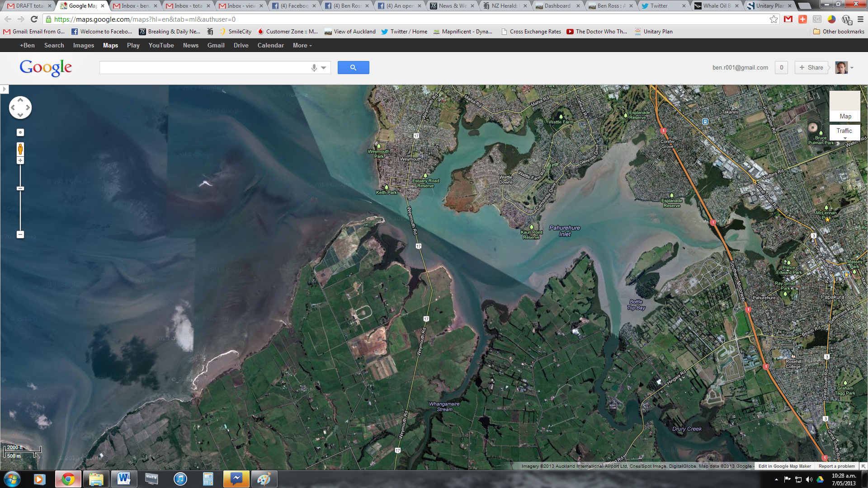
Task: Click the blue map search button
Action: click(x=353, y=68)
